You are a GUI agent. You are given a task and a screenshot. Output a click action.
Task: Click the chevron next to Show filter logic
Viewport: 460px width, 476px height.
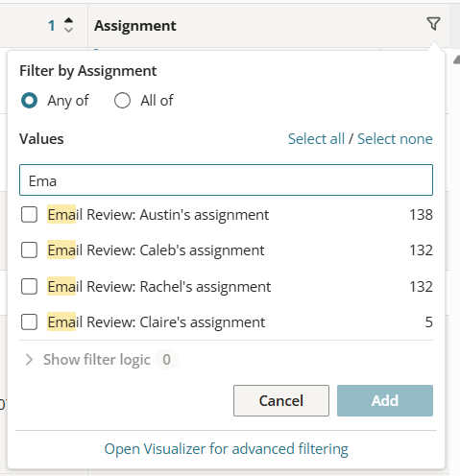pos(29,360)
